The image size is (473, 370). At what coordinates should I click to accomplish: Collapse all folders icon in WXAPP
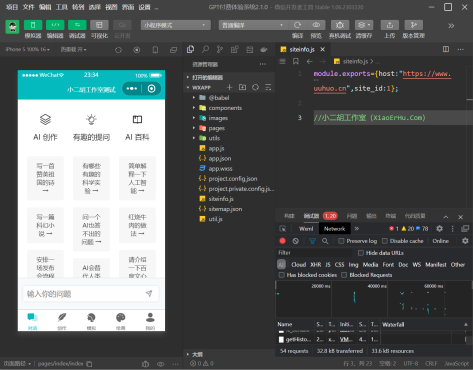coord(268,87)
